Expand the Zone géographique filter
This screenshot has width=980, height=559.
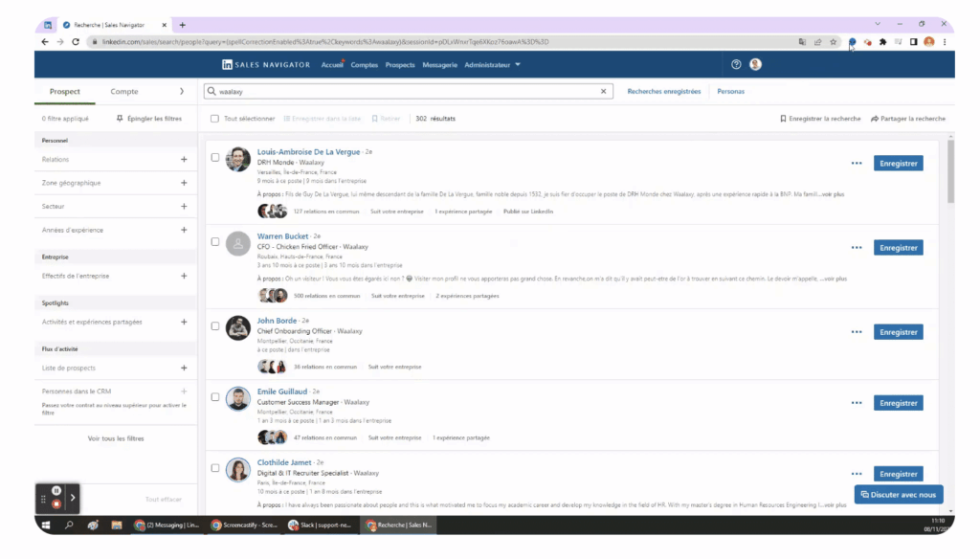[x=184, y=183]
